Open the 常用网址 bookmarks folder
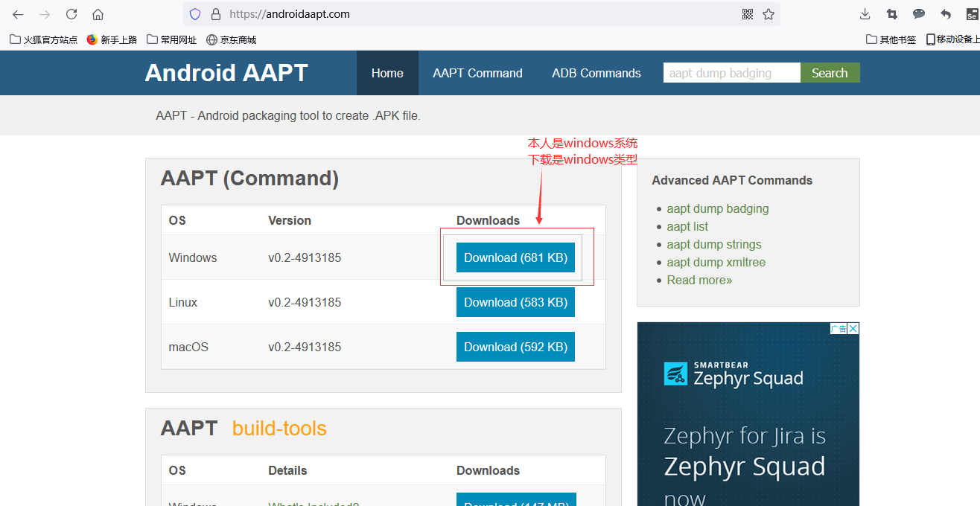 coord(171,39)
